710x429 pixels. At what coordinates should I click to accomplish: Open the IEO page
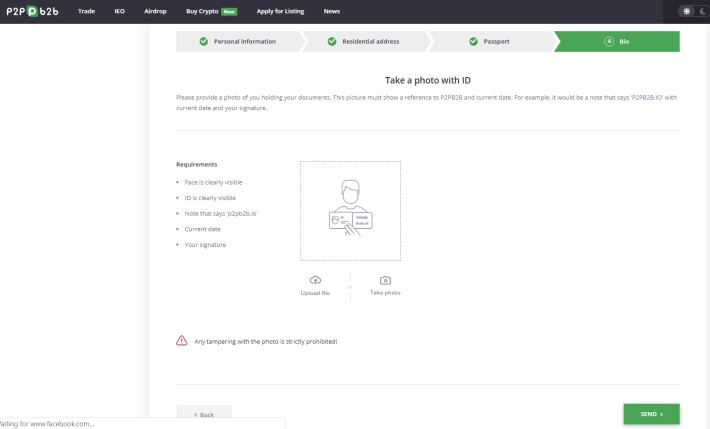pos(120,11)
